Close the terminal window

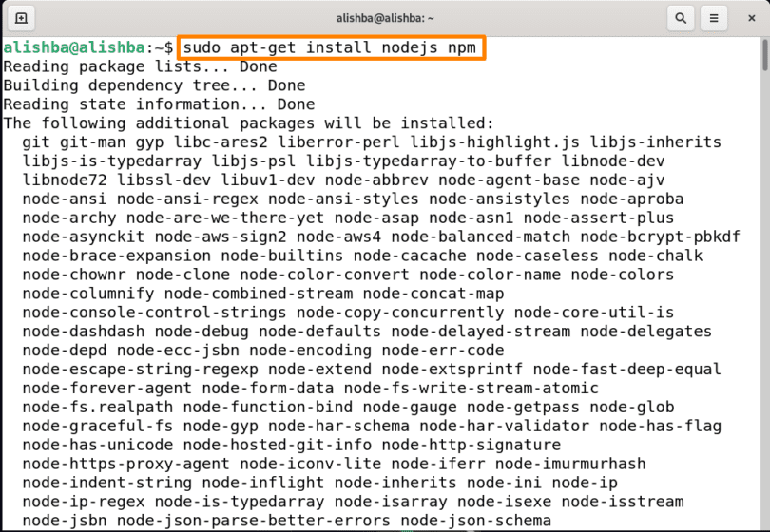(751, 18)
